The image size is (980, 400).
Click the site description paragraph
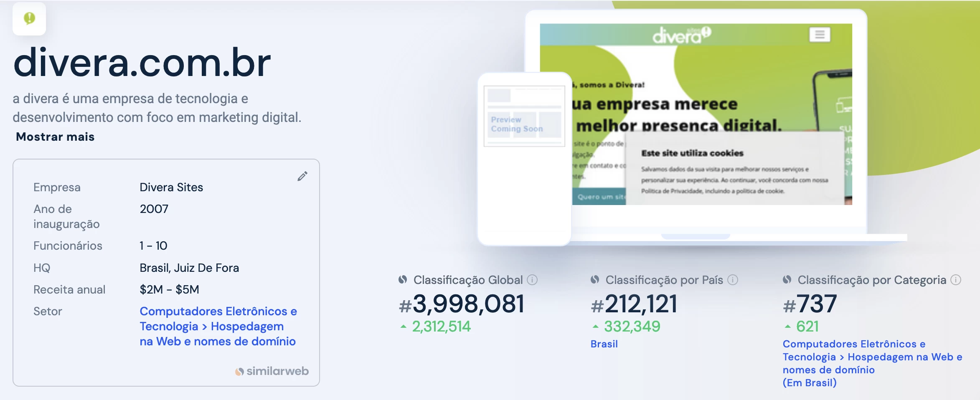tap(157, 108)
